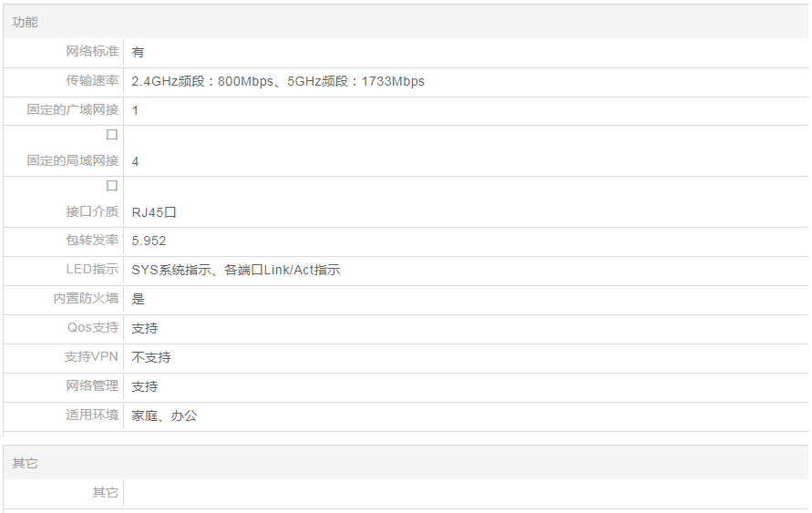
Task: Click the 网络管理 label
Action: point(92,386)
